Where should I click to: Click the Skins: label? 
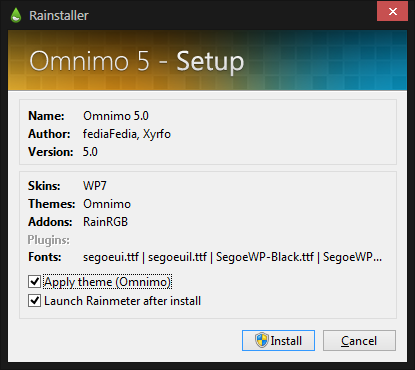[44, 186]
